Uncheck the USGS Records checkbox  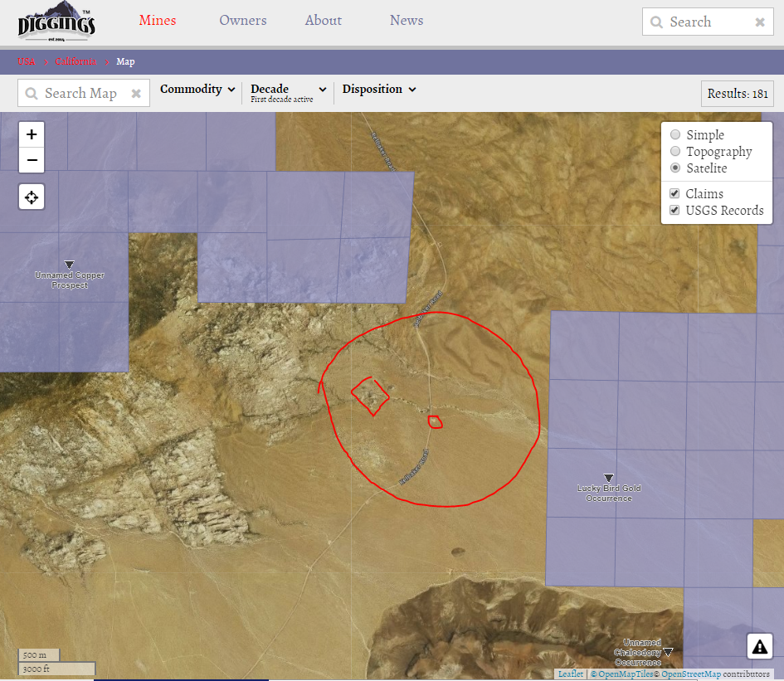tap(675, 210)
